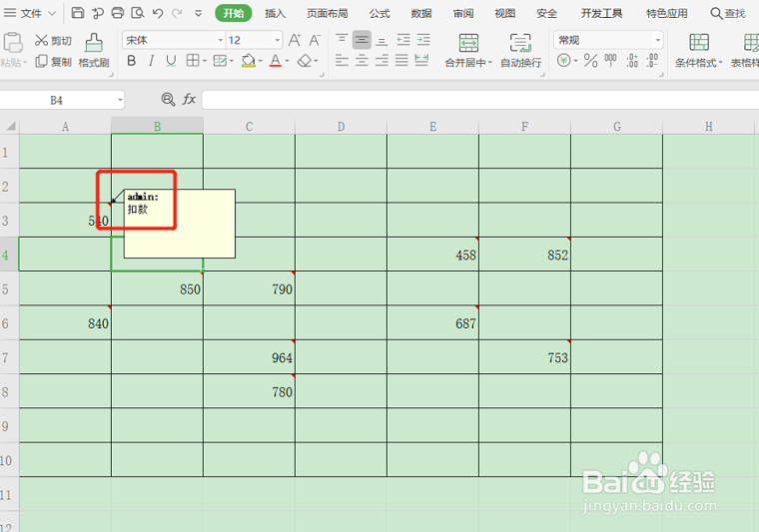Toggle Italic formatting
Image resolution: width=759 pixels, height=532 pixels.
(x=152, y=61)
